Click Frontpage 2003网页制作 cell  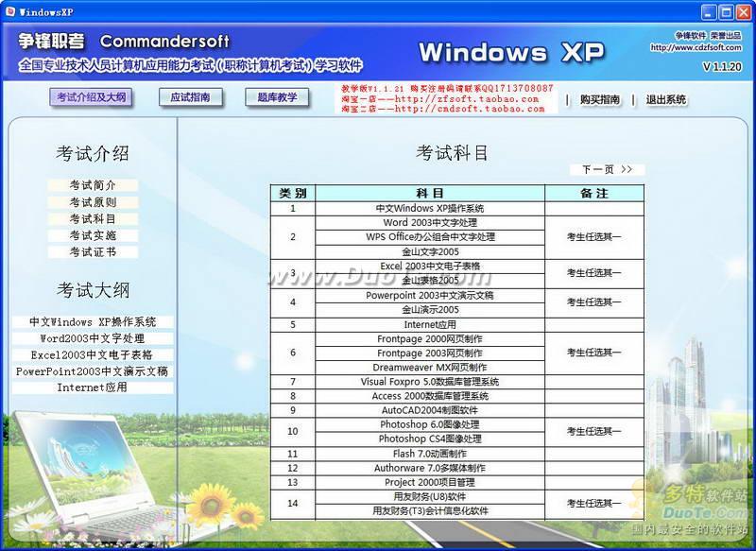430,353
